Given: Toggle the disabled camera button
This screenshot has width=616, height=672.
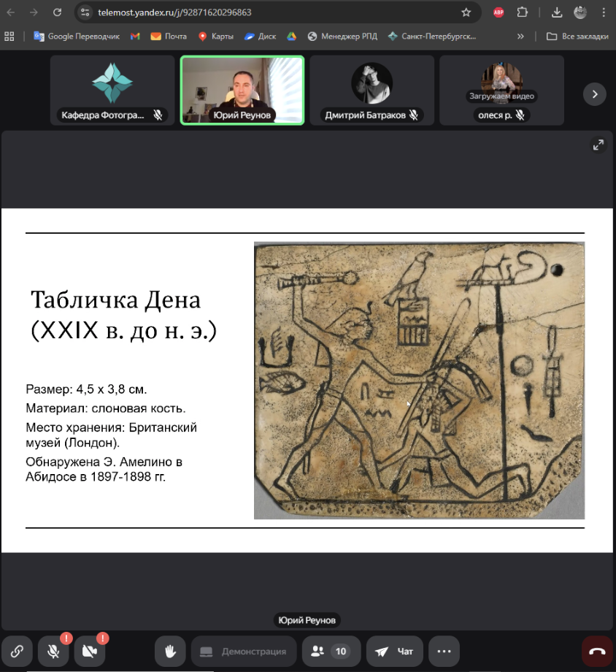Looking at the screenshot, I should pyautogui.click(x=90, y=651).
